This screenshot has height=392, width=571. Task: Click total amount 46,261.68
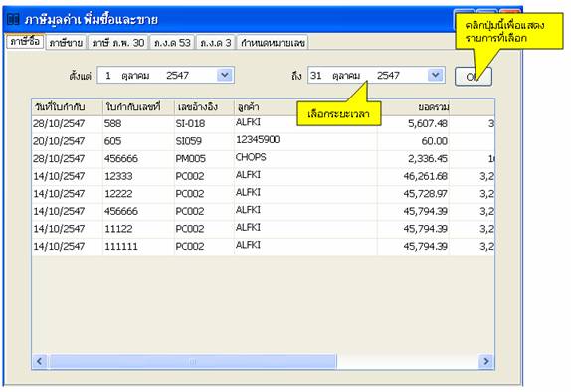(413, 176)
